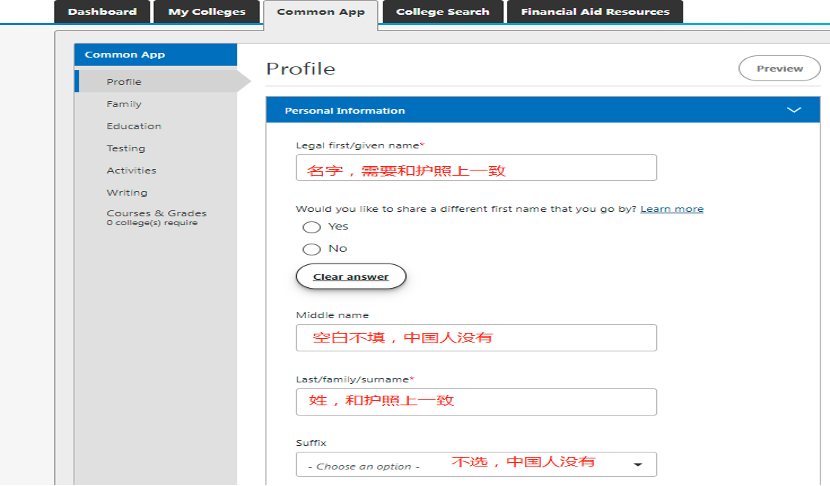Open the Testing section
Image resolution: width=830 pixels, height=486 pixels.
[125, 148]
